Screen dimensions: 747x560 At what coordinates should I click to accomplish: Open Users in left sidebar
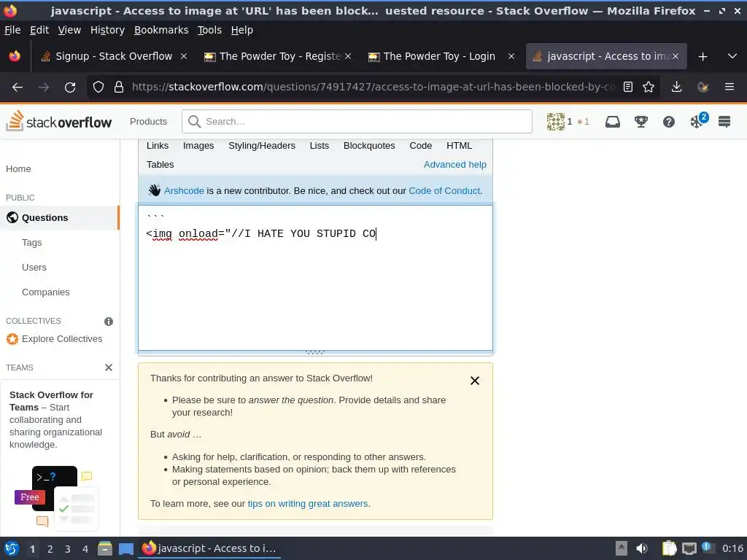(x=34, y=268)
